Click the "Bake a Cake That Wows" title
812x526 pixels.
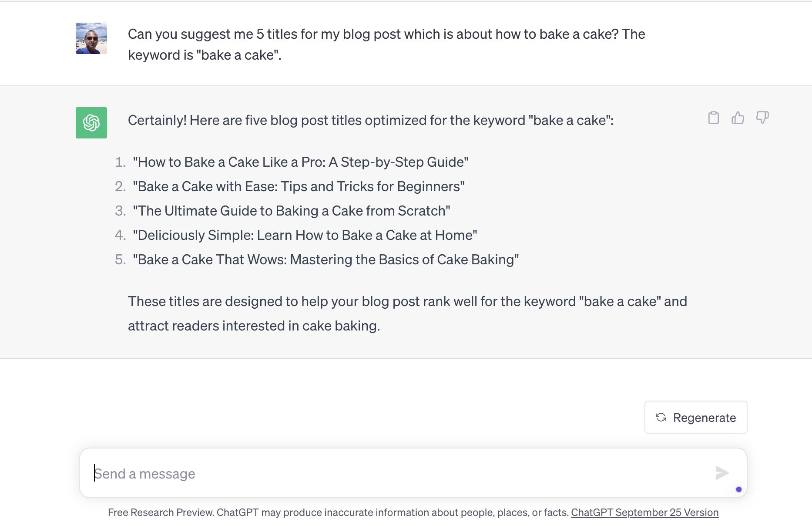click(326, 260)
